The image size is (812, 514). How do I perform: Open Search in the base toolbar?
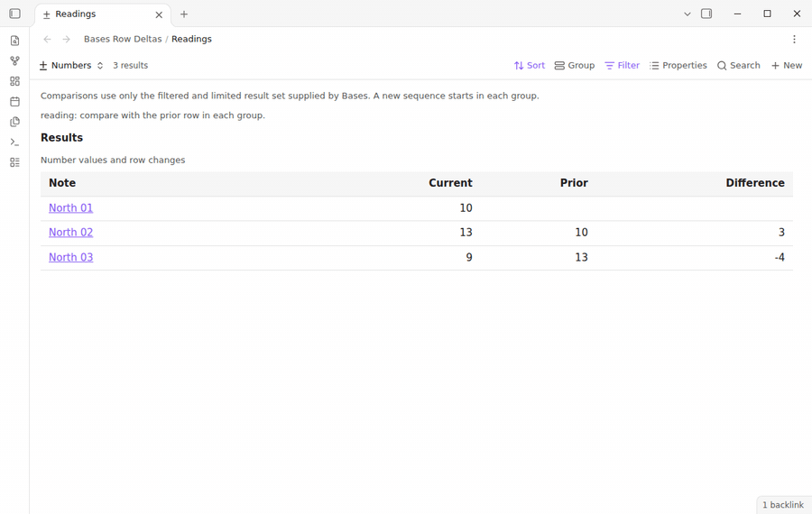(738, 65)
